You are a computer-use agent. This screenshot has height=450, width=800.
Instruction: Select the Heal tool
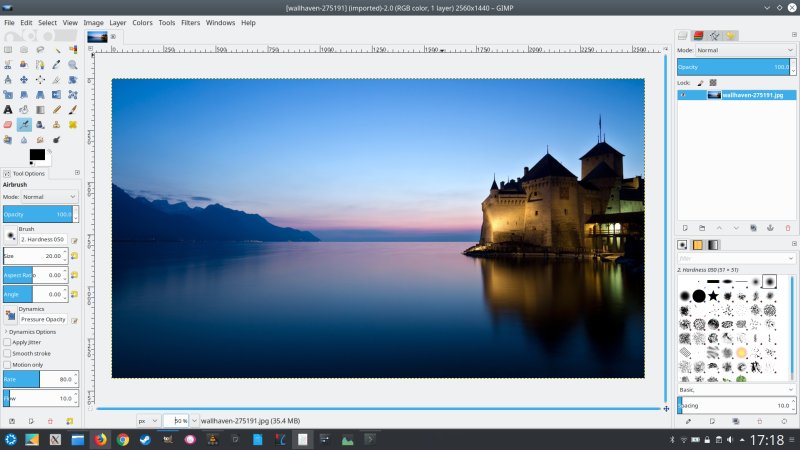[73, 124]
